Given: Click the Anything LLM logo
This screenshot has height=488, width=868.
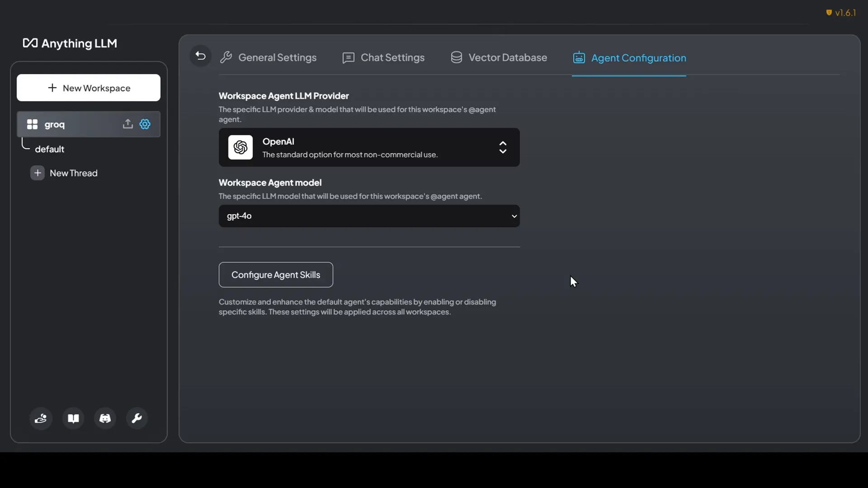Looking at the screenshot, I should [70, 43].
